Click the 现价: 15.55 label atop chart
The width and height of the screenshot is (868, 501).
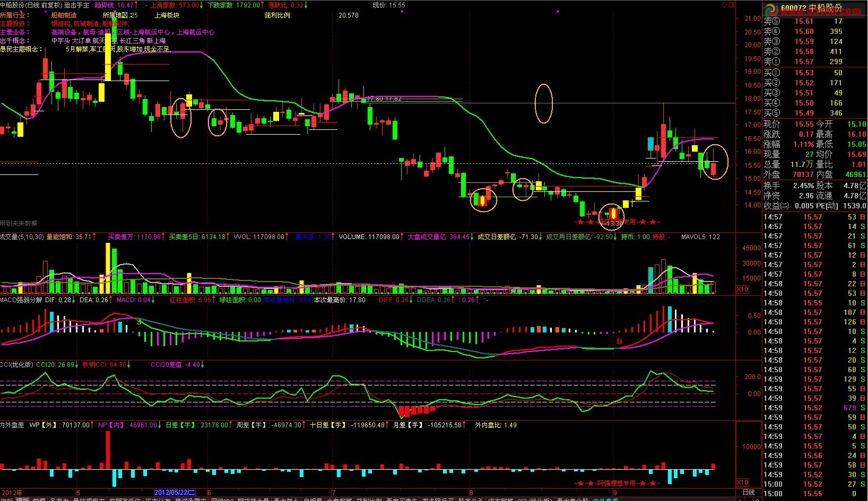pyautogui.click(x=389, y=5)
